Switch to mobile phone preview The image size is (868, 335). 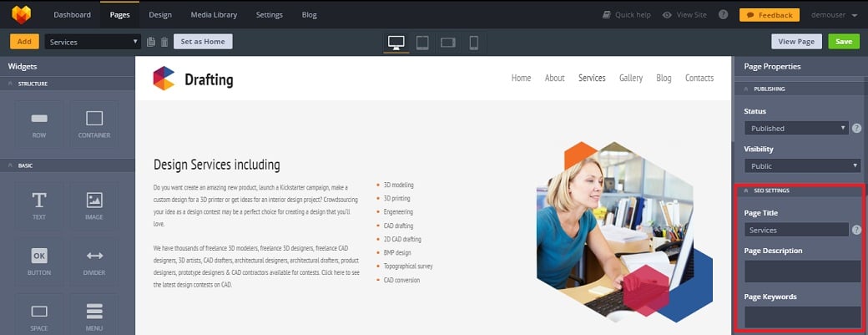473,42
